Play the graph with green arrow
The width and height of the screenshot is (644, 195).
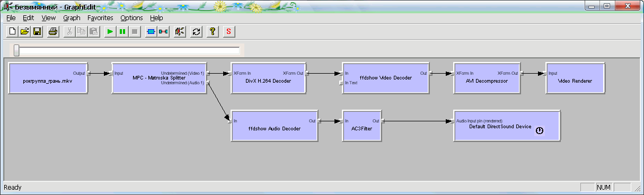pos(110,32)
